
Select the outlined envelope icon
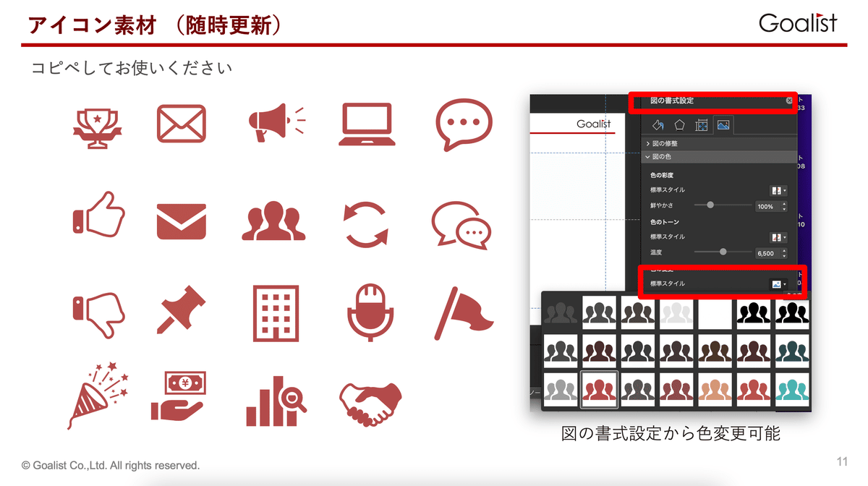(x=182, y=124)
